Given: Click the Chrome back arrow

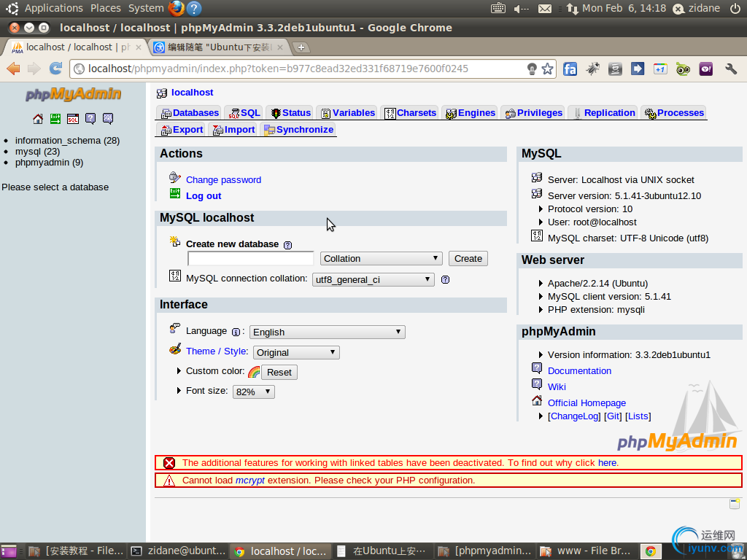Looking at the screenshot, I should tap(13, 69).
